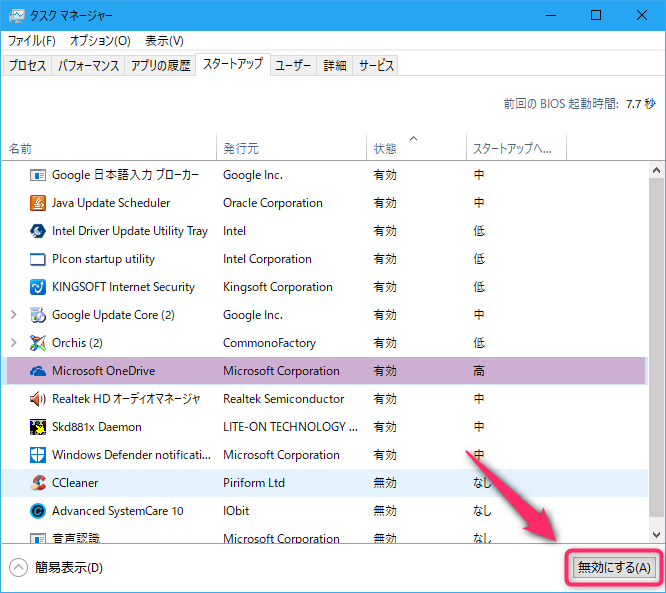Click the Windows Defender shield icon
The image size is (666, 593).
[38, 455]
